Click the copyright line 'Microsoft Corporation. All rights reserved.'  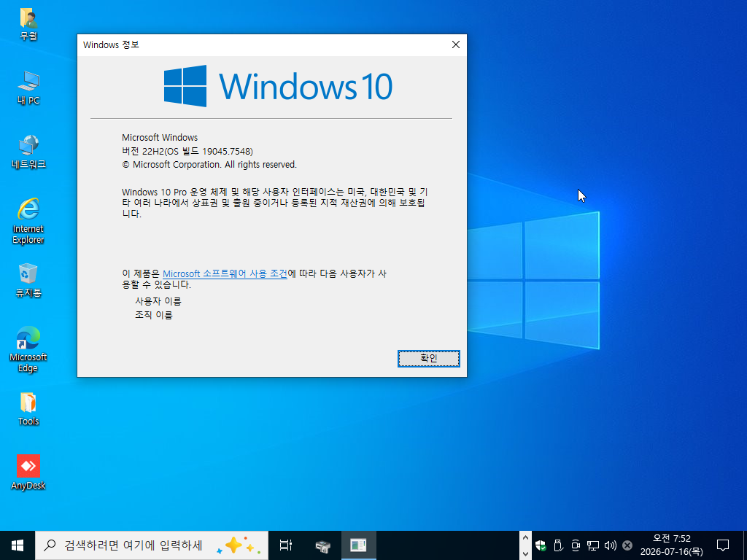click(x=209, y=165)
